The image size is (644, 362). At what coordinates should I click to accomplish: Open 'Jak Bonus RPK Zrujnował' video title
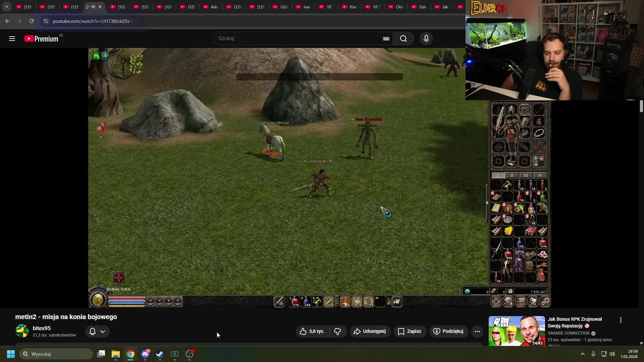pos(575,322)
